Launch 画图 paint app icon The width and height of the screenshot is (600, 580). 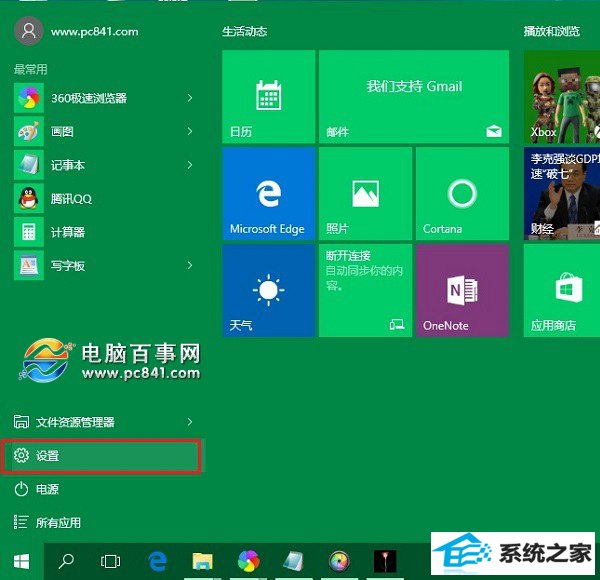(x=29, y=132)
